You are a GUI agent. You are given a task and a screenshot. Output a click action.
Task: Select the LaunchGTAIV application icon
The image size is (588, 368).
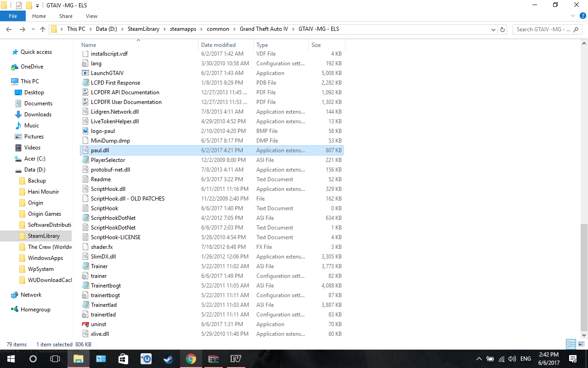point(85,73)
